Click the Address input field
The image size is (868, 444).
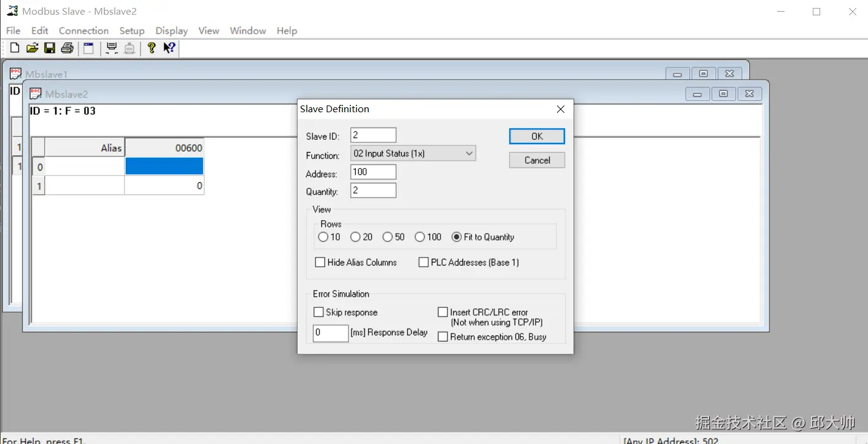tap(373, 172)
